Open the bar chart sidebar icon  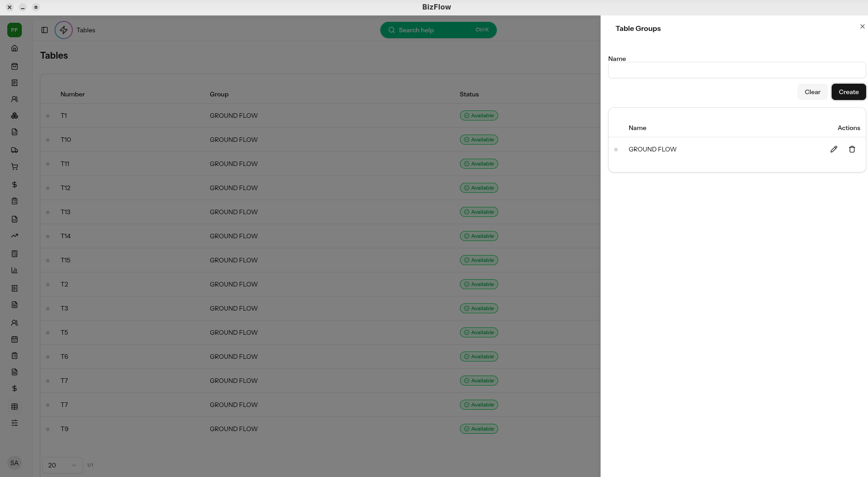[x=15, y=270]
